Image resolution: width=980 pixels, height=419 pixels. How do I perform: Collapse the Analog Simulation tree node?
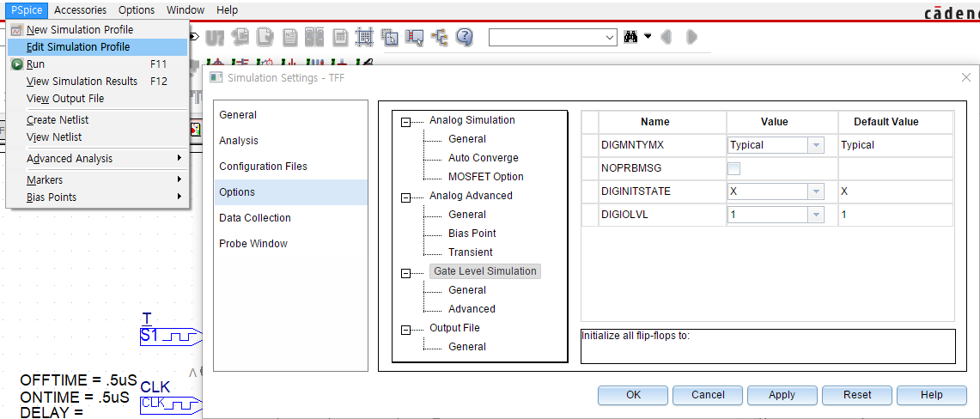(x=405, y=123)
